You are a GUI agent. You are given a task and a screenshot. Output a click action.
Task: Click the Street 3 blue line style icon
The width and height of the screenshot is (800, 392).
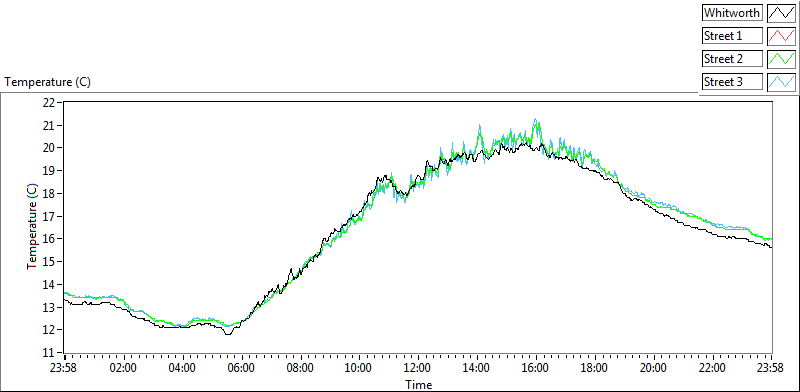[x=781, y=82]
